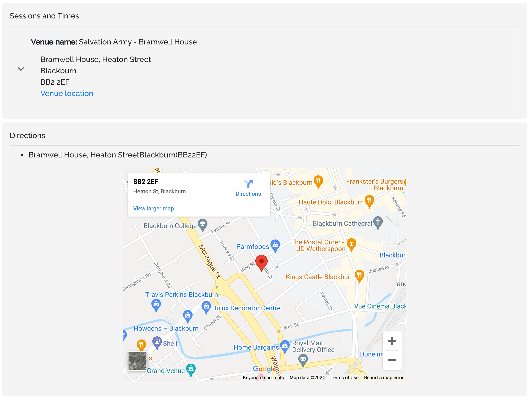The image size is (532, 400).
Task: Click the Heaton St, Blackburn address text
Action: click(159, 191)
